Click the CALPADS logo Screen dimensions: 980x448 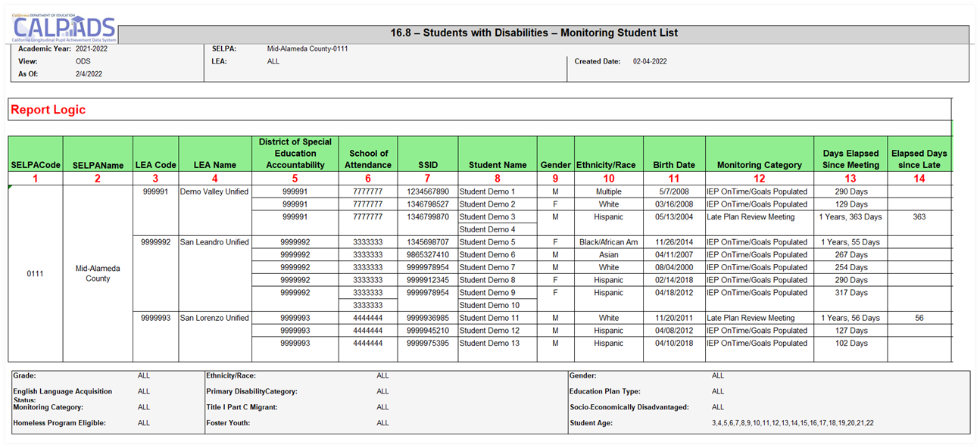pos(64,29)
